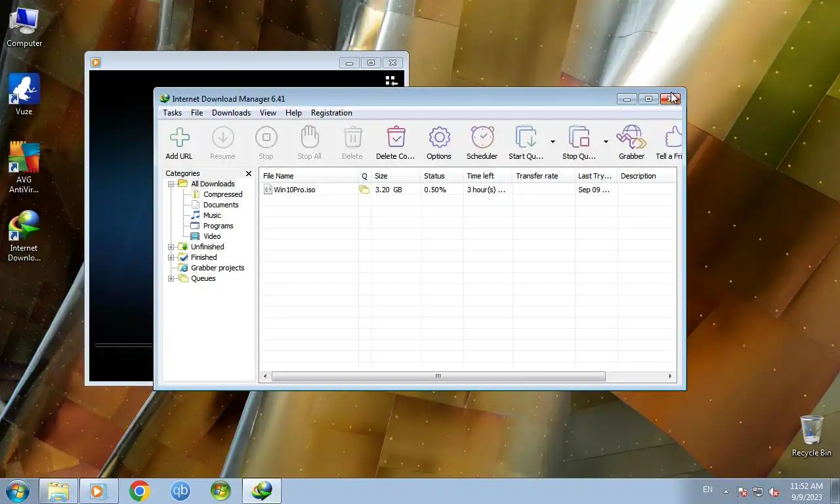
Task: Select Documents category
Action: click(220, 205)
